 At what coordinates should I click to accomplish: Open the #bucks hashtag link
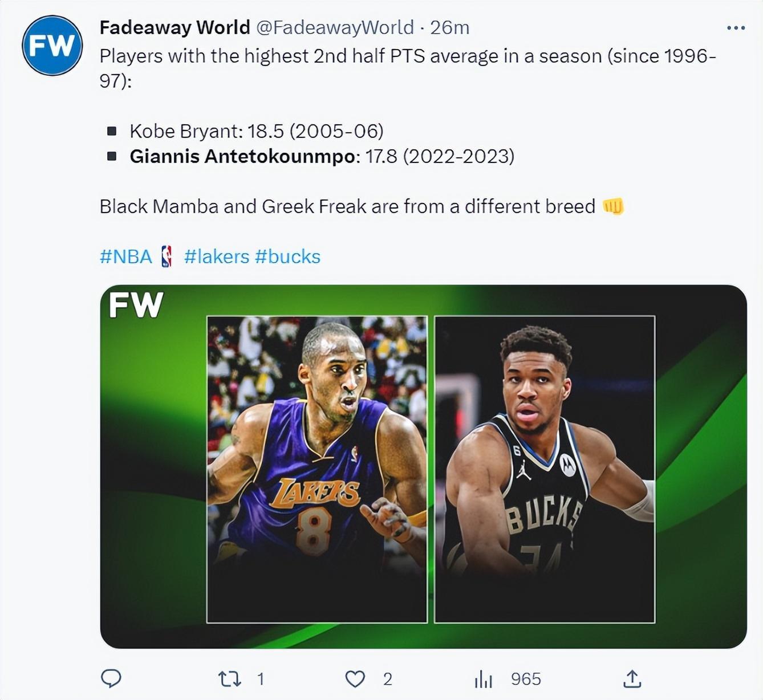click(x=287, y=257)
